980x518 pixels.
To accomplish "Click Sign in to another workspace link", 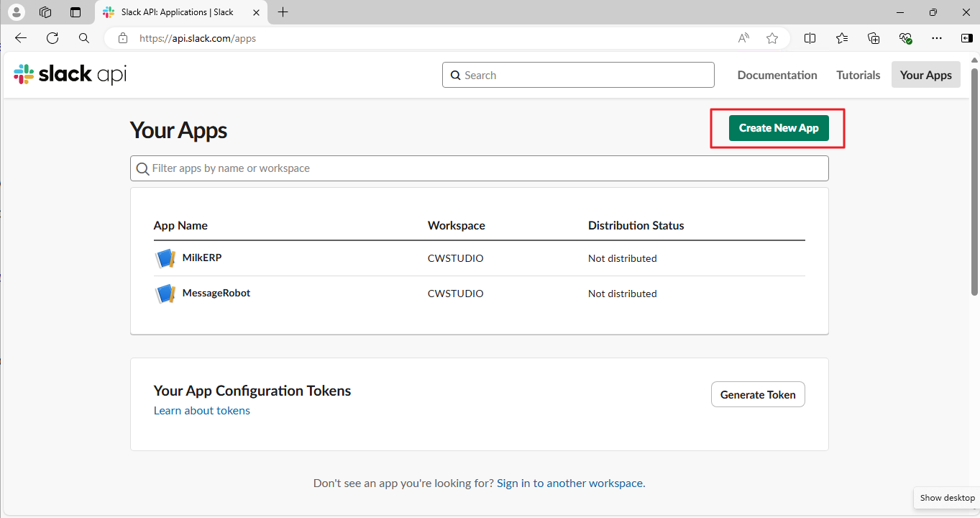I will tap(569, 483).
